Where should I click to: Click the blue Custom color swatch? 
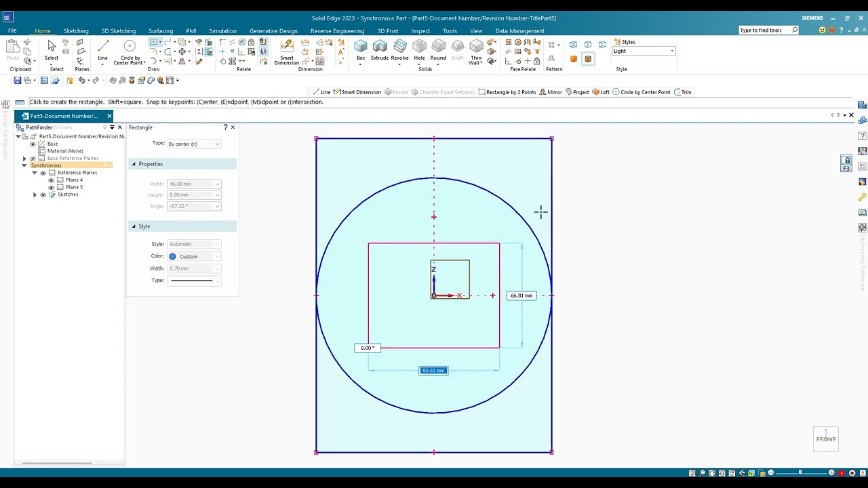pos(172,256)
